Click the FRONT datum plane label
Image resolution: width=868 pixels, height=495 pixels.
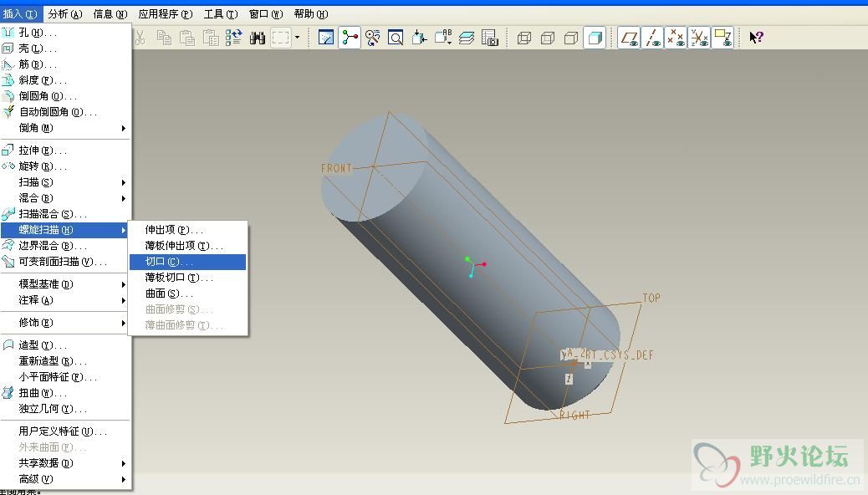(336, 168)
